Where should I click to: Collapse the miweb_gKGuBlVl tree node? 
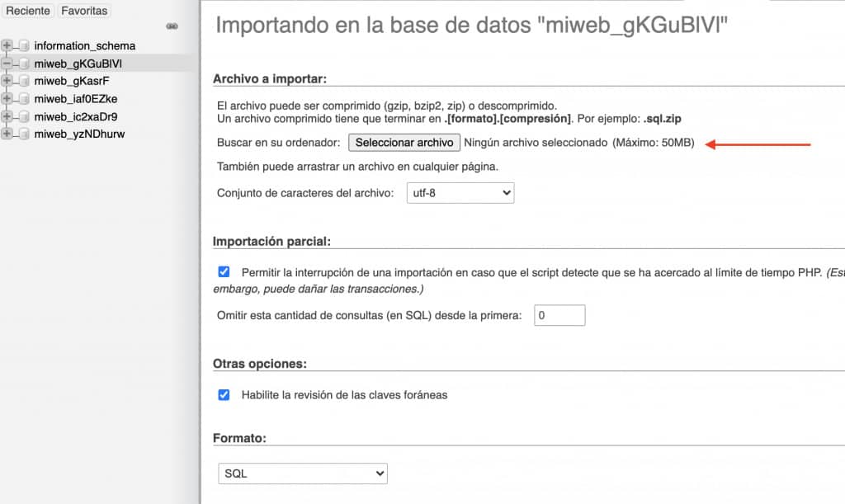coord(7,64)
